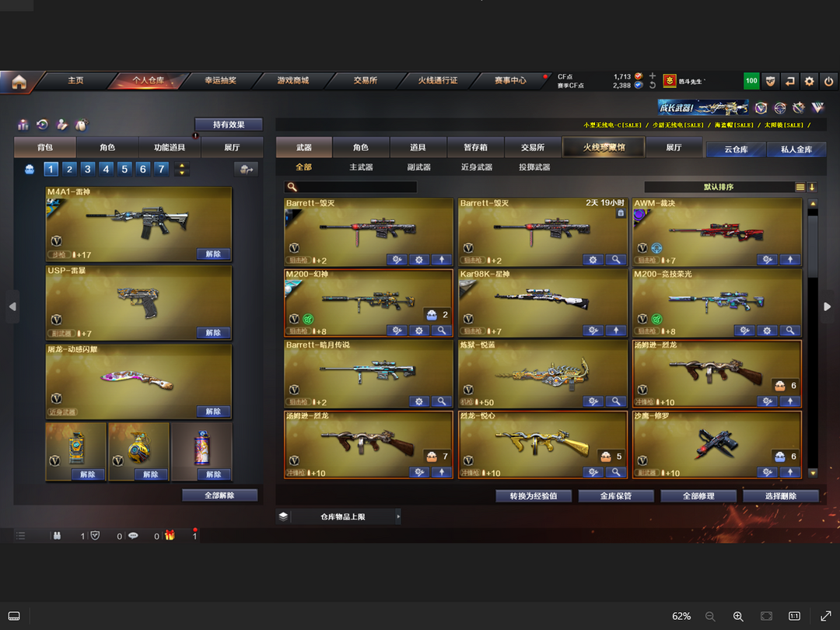The width and height of the screenshot is (840, 630).
Task: Click the power icon to exit the game
Action: click(x=828, y=81)
